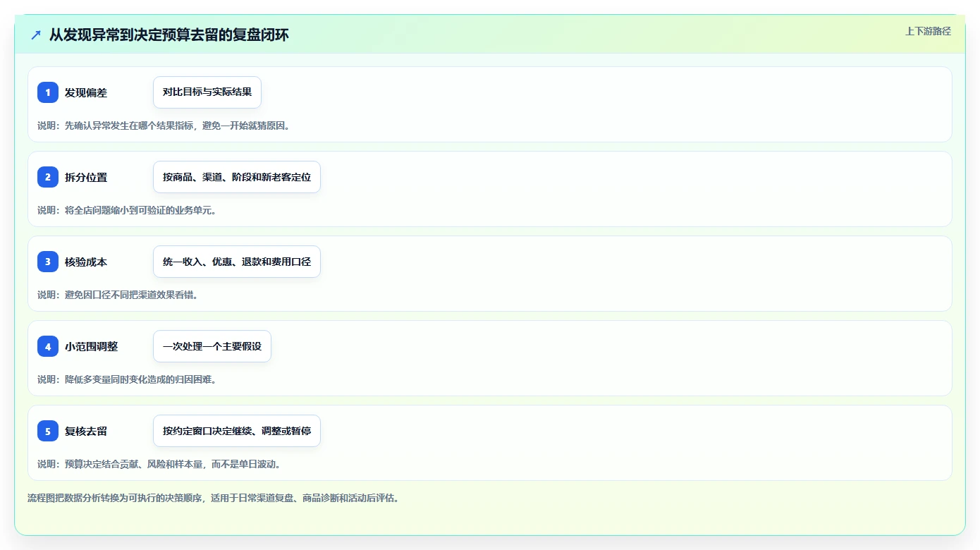Image resolution: width=980 pixels, height=550 pixels.
Task: Click the step name 拆分位置
Action: [86, 178]
